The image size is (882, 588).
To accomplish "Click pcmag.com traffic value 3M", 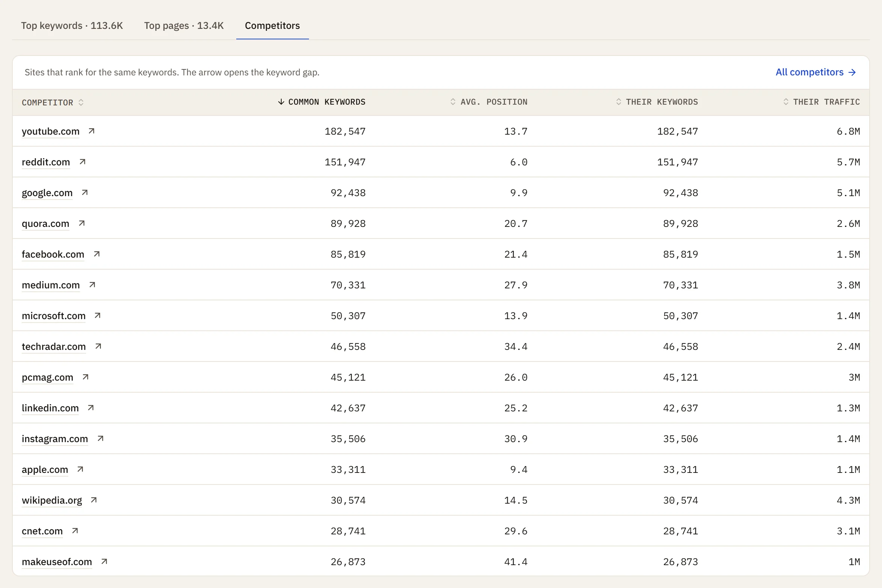I will [x=854, y=377].
